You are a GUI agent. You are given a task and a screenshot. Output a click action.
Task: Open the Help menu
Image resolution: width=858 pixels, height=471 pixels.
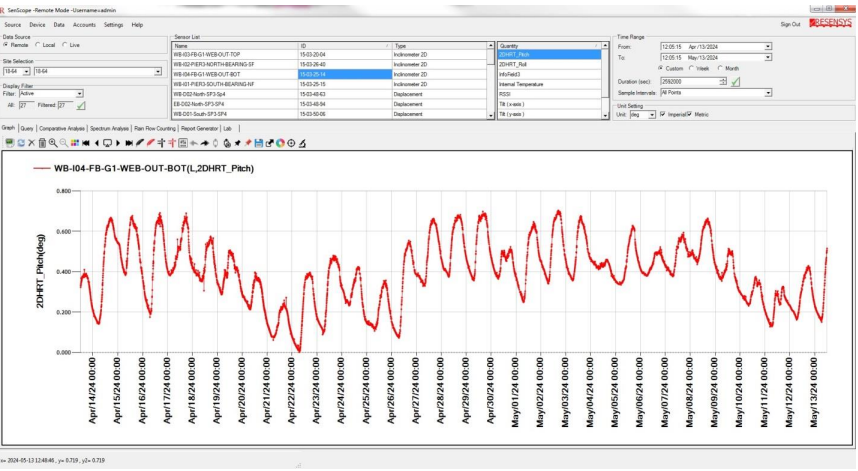tap(137, 25)
